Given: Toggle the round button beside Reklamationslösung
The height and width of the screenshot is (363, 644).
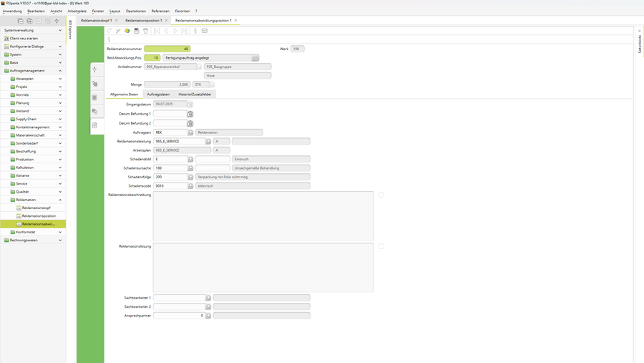Looking at the screenshot, I should pyautogui.click(x=381, y=246).
